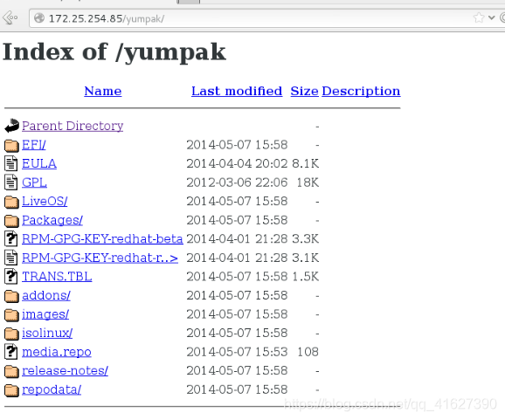This screenshot has width=505, height=420.
Task: Click the LiveOS folder icon
Action: click(11, 202)
